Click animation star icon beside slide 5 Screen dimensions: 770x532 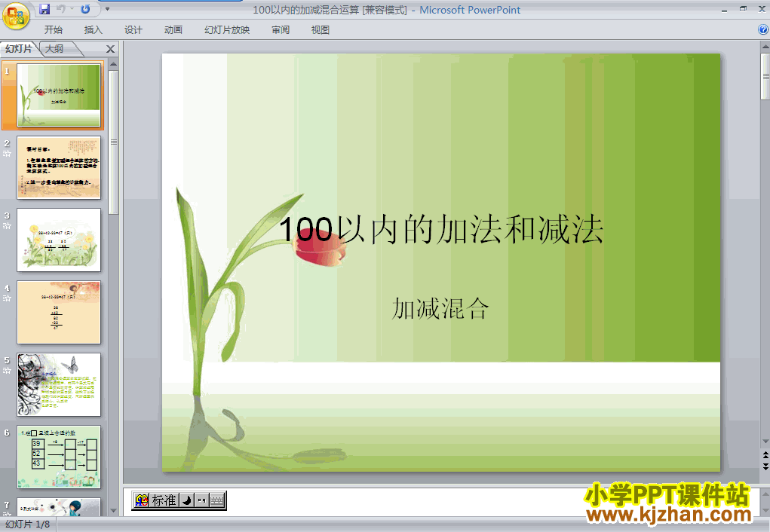[x=7, y=371]
